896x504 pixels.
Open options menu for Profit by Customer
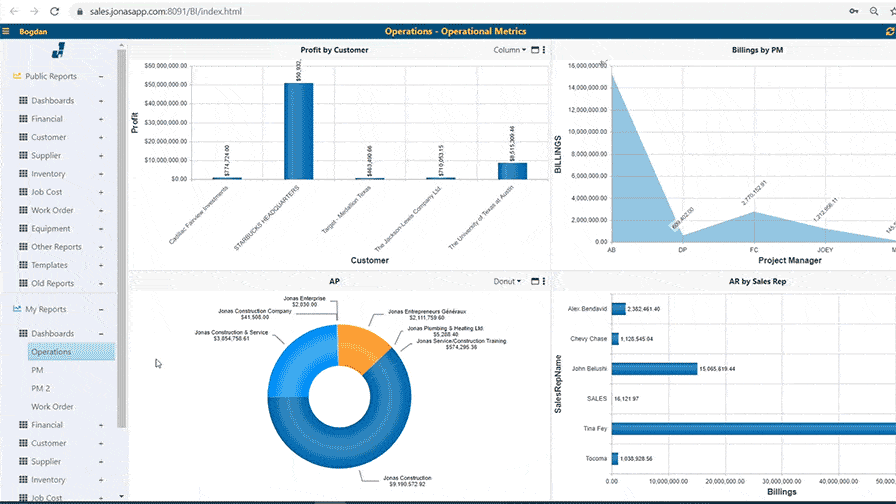544,50
